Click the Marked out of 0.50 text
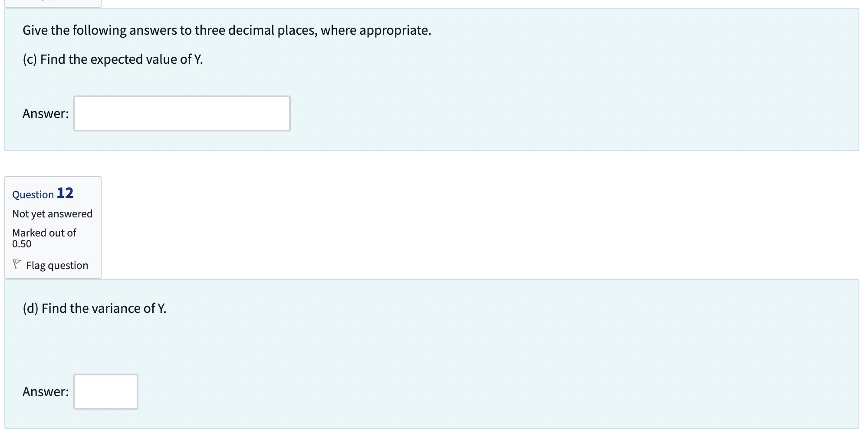 [x=44, y=238]
